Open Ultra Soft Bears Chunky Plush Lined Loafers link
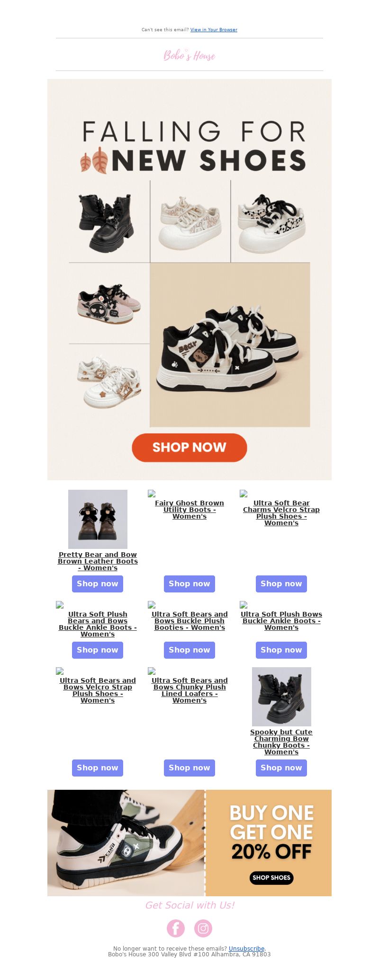The height and width of the screenshot is (980, 379). (x=189, y=690)
